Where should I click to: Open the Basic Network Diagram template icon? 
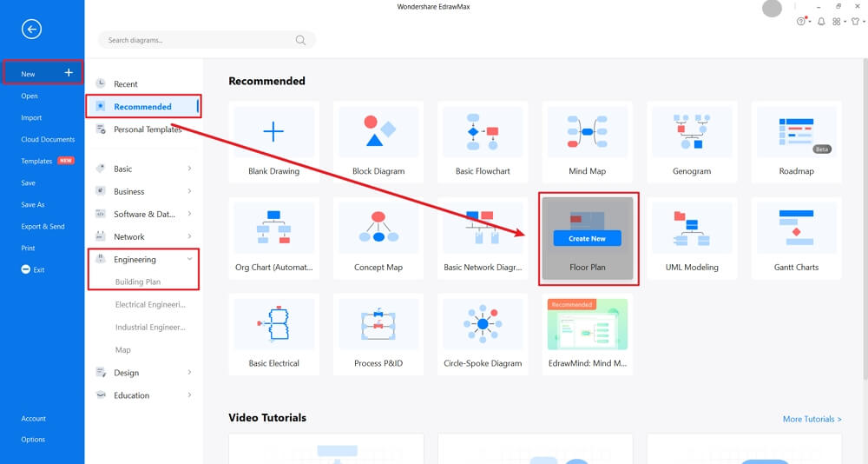click(x=483, y=228)
